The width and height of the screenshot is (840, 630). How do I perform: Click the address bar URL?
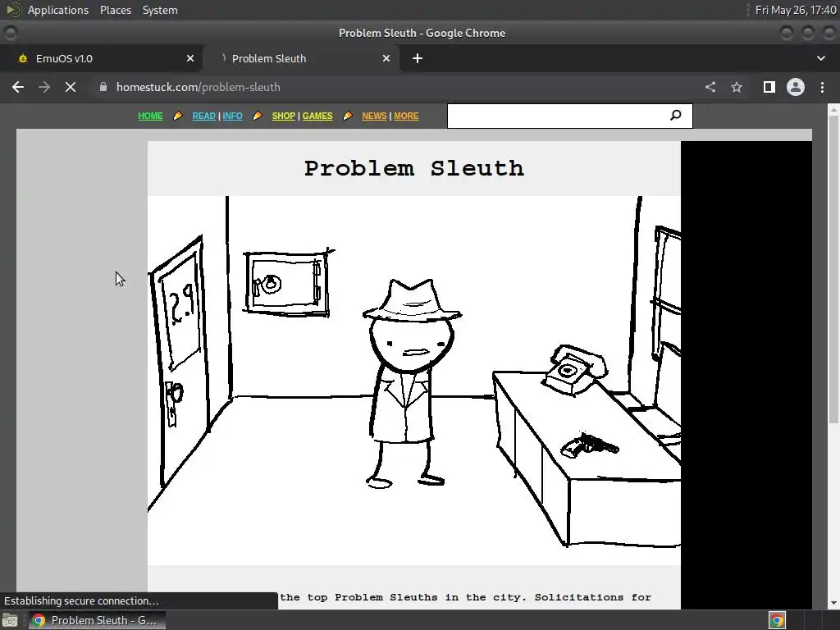199,87
